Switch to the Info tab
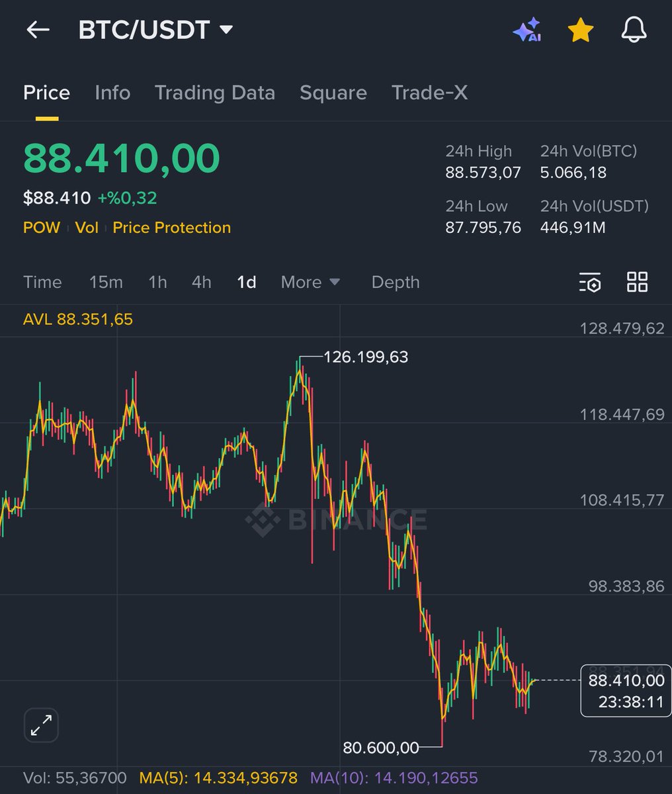This screenshot has height=794, width=672. coord(112,93)
